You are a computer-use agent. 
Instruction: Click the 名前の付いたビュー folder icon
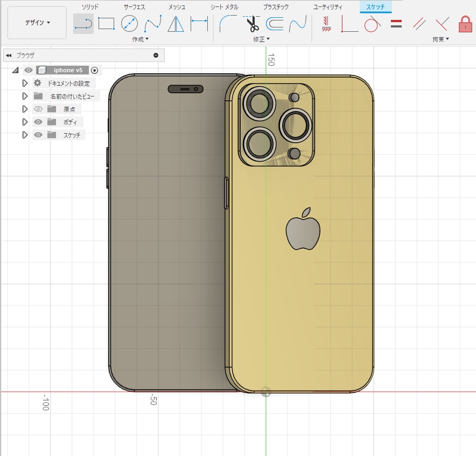point(38,96)
